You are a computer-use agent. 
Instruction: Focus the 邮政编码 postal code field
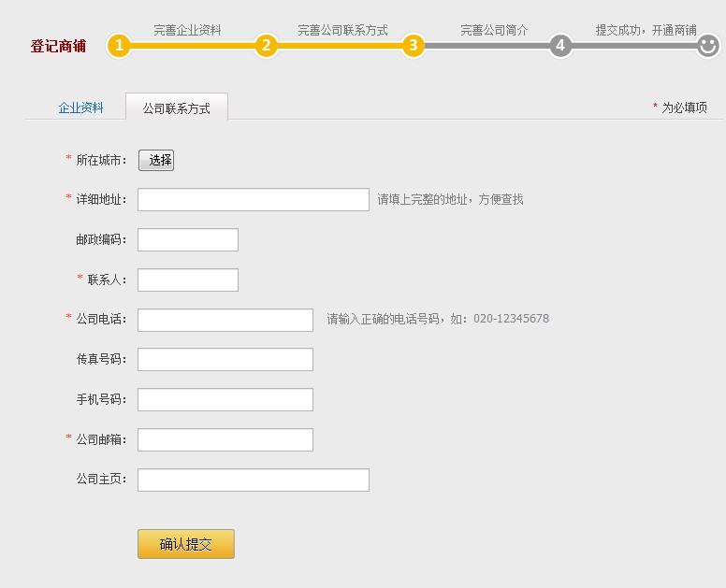click(x=187, y=239)
